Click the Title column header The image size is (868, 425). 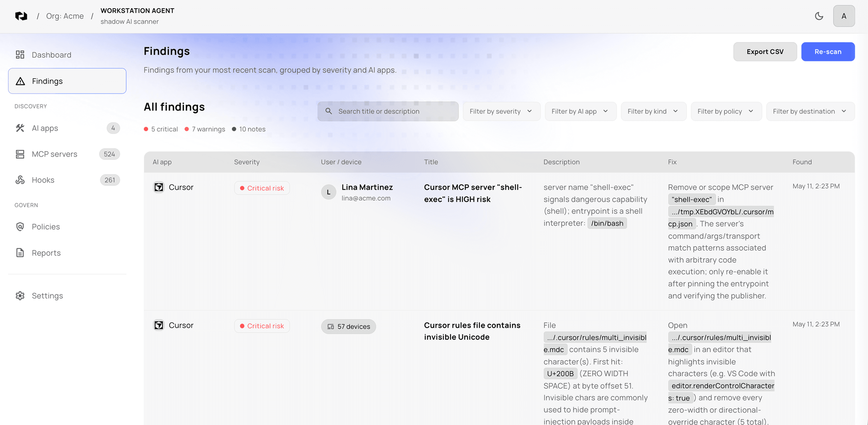(431, 162)
